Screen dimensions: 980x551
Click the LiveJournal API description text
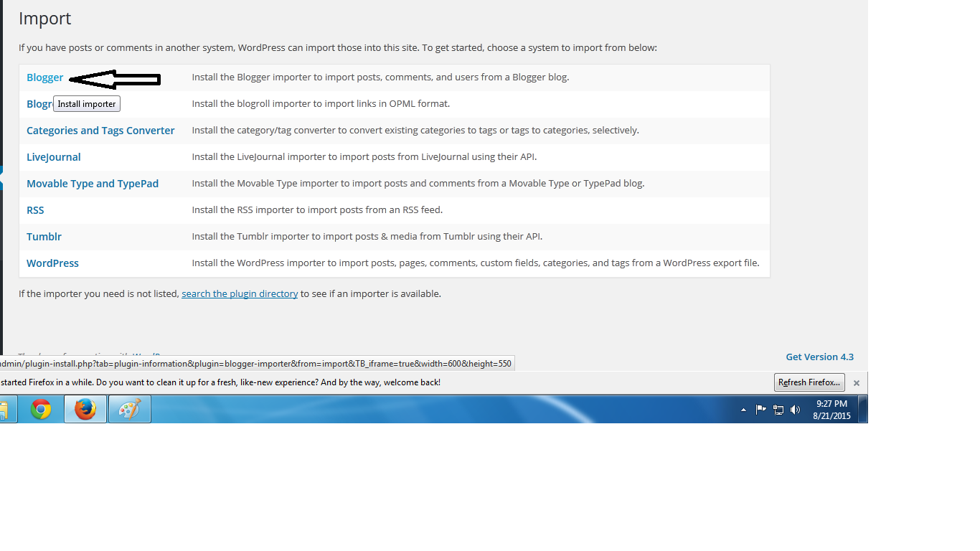point(364,156)
